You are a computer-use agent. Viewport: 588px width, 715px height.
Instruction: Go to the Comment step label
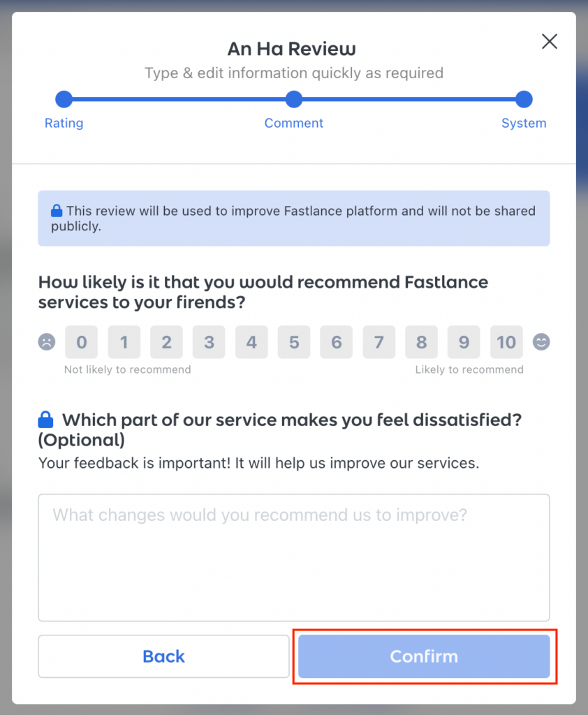pos(294,124)
